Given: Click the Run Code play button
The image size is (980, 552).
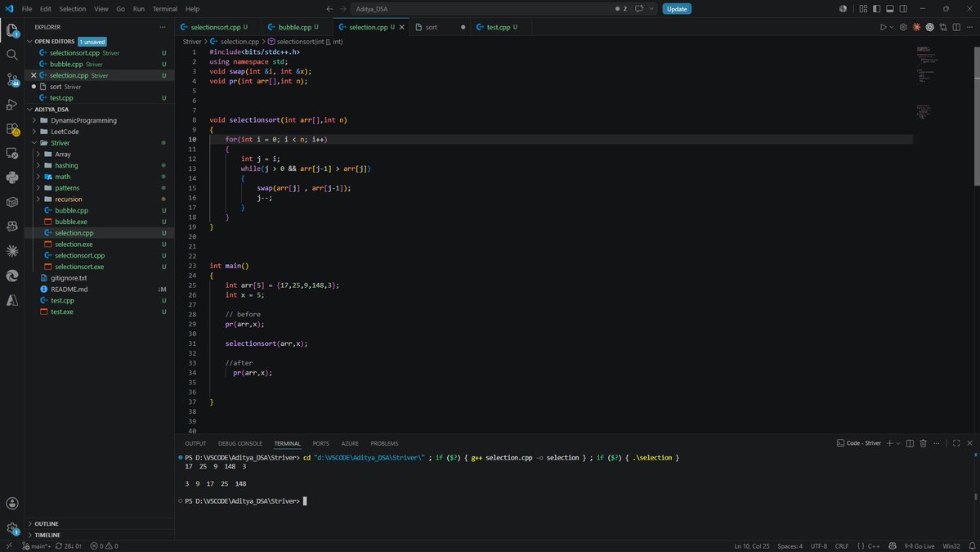Looking at the screenshot, I should pyautogui.click(x=883, y=28).
